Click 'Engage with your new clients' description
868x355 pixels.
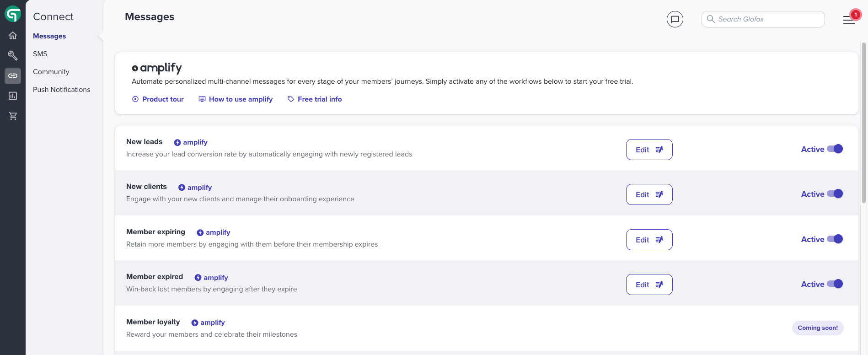pos(240,199)
